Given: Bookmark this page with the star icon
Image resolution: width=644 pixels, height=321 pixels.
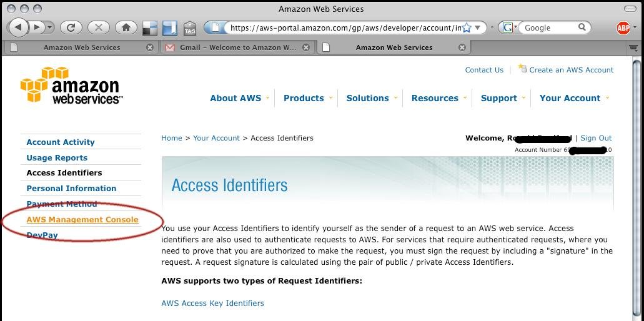Looking at the screenshot, I should (x=467, y=27).
